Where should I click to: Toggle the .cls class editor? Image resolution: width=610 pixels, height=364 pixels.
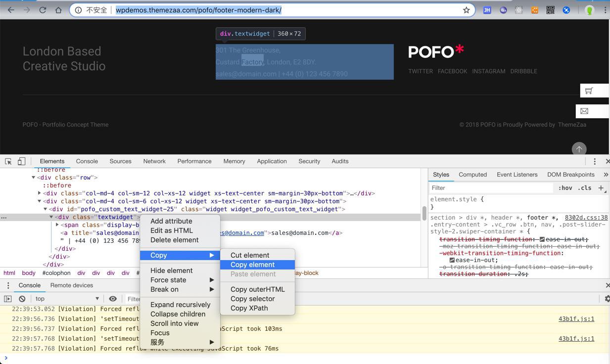584,188
